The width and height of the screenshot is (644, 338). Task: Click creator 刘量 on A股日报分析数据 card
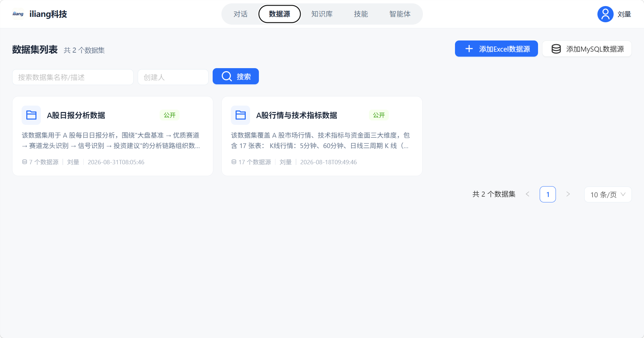[73, 162]
